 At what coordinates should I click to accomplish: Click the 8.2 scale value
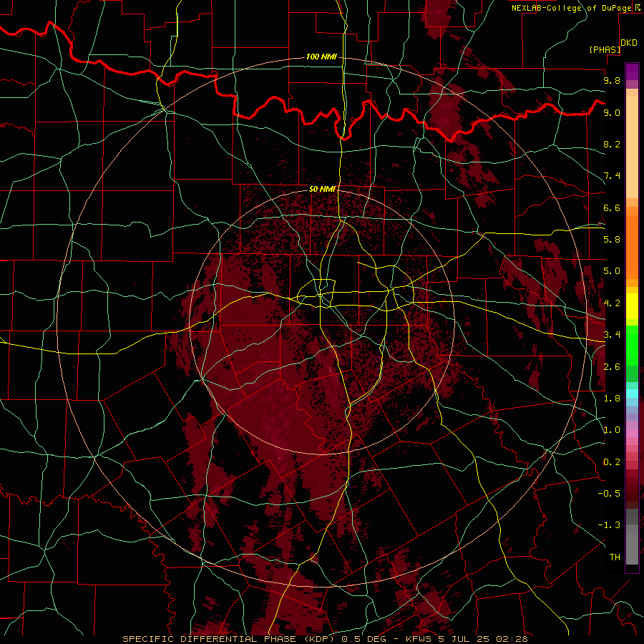tap(612, 144)
